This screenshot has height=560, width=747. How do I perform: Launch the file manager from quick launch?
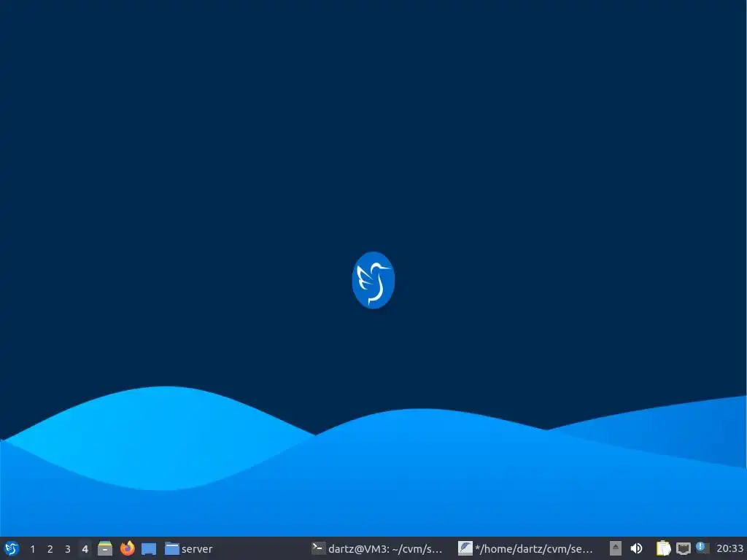(x=105, y=548)
